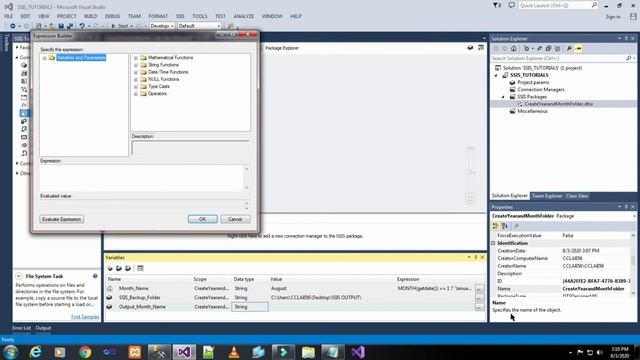This screenshot has height=360, width=640.
Task: Expand Mathematical Functions folder
Action: (x=136, y=58)
